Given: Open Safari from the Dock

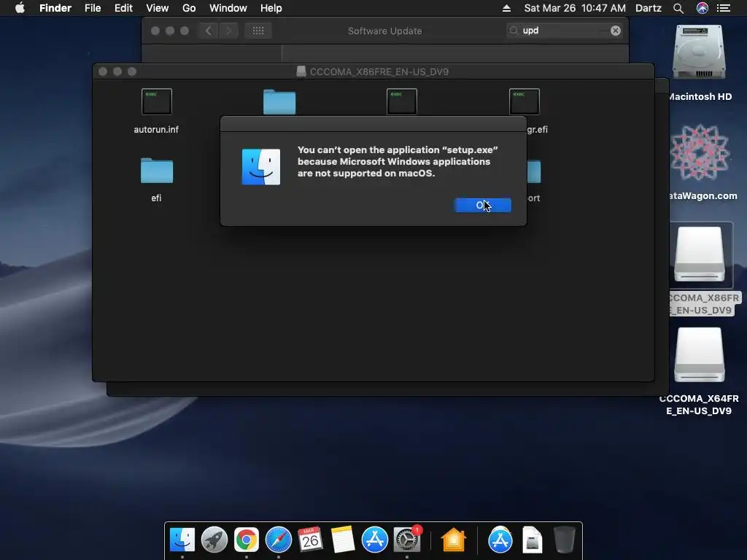Looking at the screenshot, I should (278, 540).
